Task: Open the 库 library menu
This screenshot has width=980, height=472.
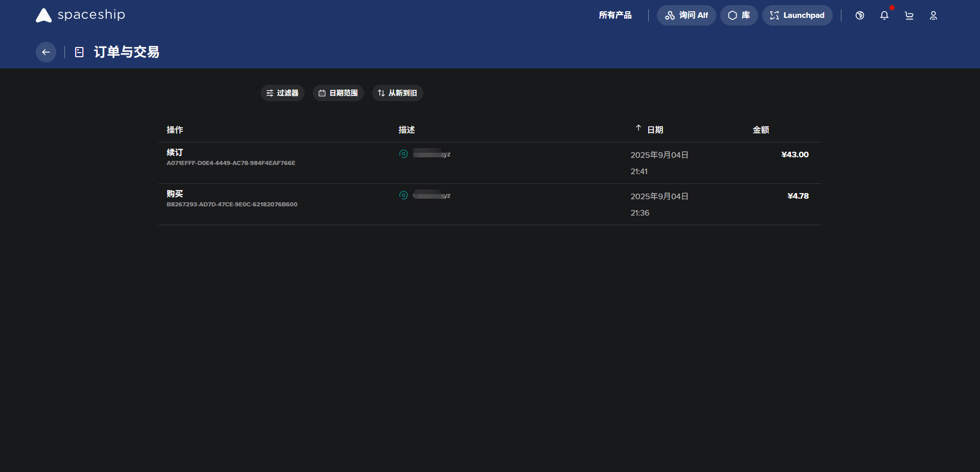Action: 739,15
